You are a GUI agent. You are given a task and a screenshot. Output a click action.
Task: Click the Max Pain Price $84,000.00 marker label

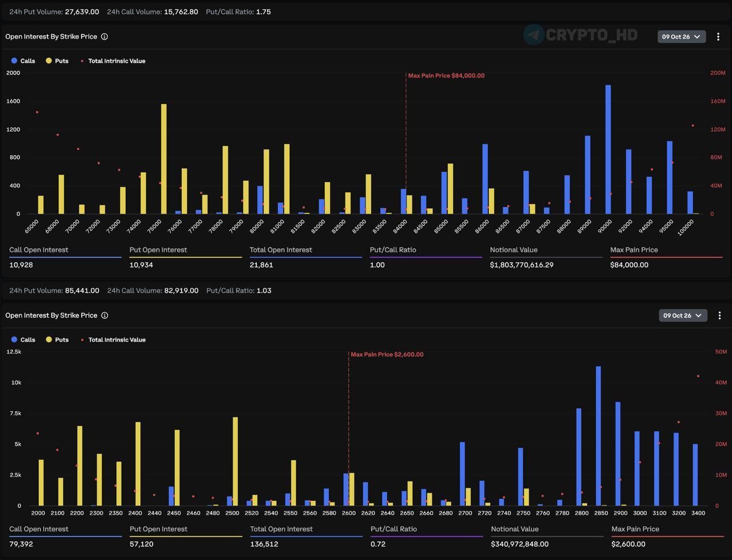point(446,76)
